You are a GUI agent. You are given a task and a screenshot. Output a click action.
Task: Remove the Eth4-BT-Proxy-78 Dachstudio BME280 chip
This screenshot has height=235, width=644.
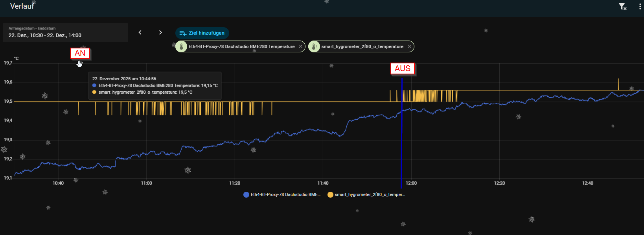(301, 46)
